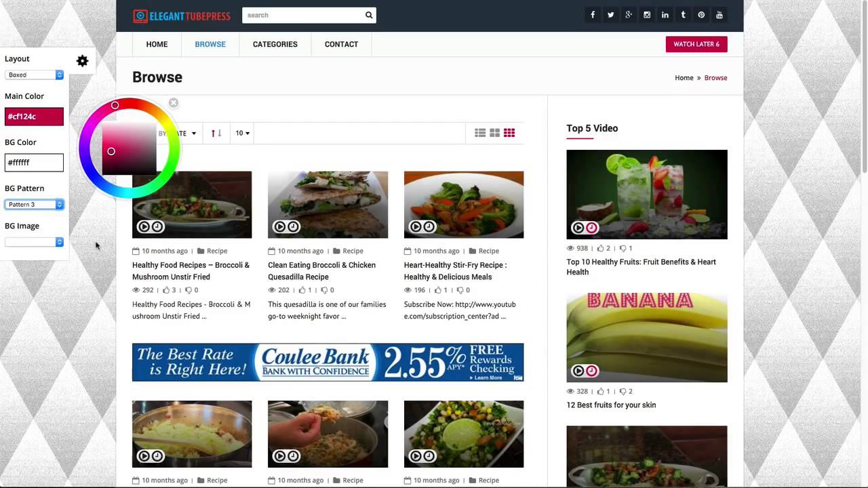Click the Pinterest icon
This screenshot has height=488, width=868.
[x=701, y=15]
